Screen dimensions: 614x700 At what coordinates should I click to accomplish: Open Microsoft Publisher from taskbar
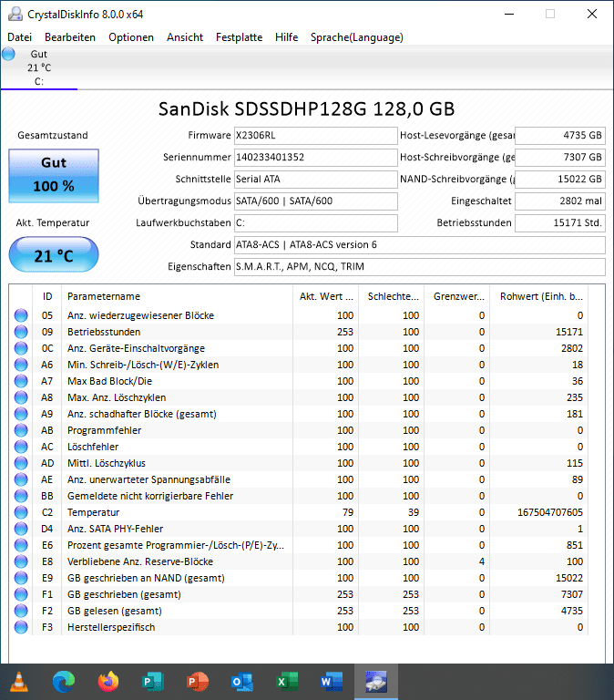point(153,682)
